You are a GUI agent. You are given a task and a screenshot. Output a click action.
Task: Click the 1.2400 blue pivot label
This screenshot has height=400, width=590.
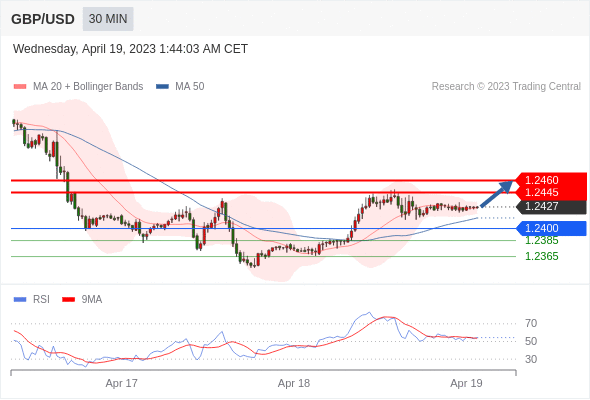pos(551,228)
